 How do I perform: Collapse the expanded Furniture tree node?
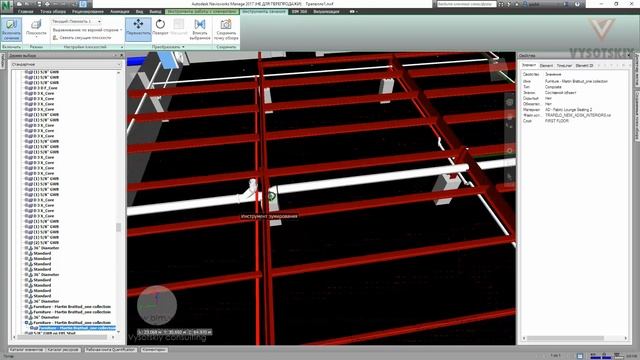[27, 322]
